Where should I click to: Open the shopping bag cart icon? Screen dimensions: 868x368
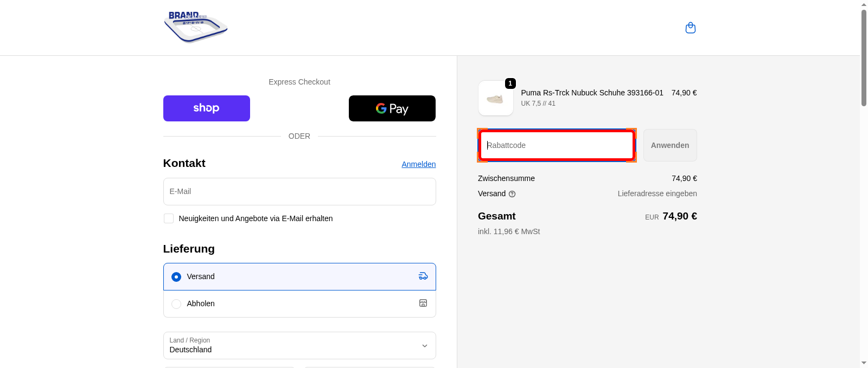coord(690,28)
